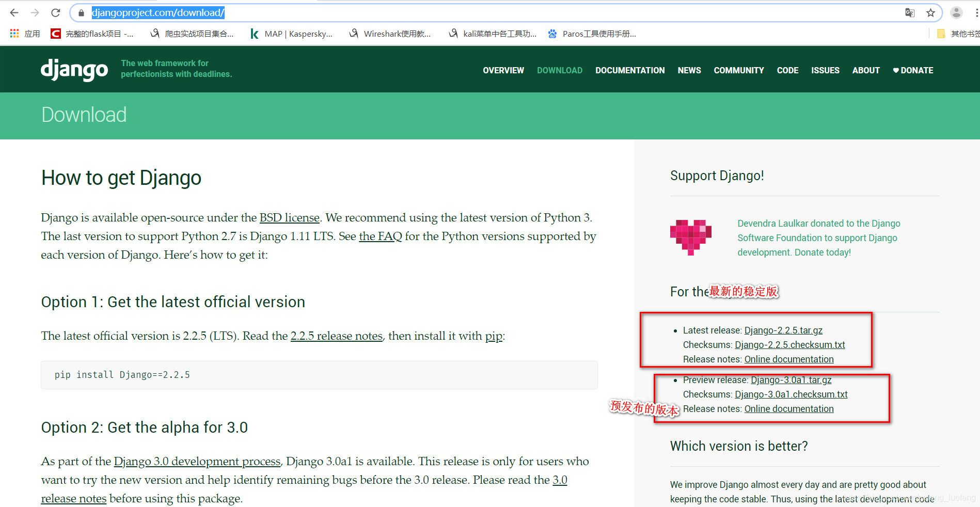Viewport: 980px width, 507px height.
Task: Click Which version is better? heading
Action: coord(739,446)
